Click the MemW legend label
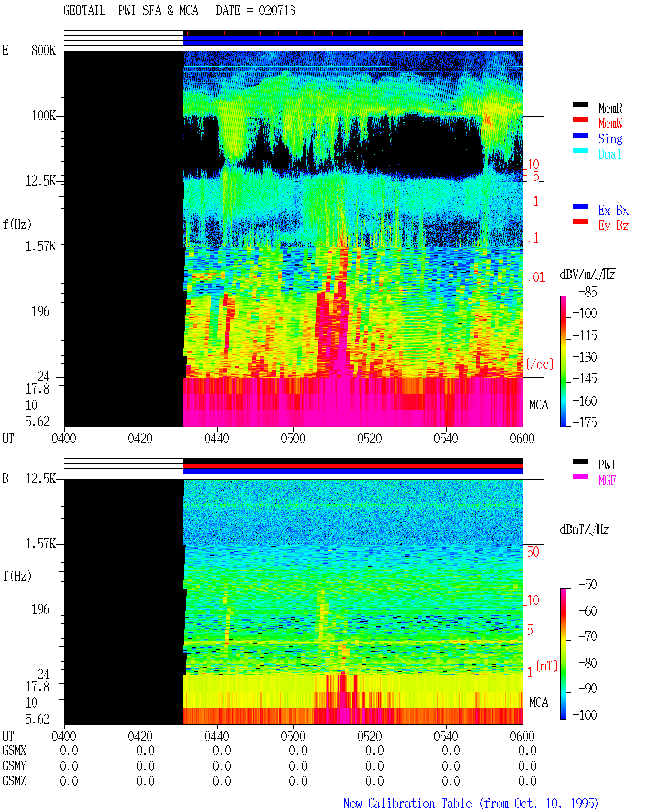The height and width of the screenshot is (812, 652). 610,123
